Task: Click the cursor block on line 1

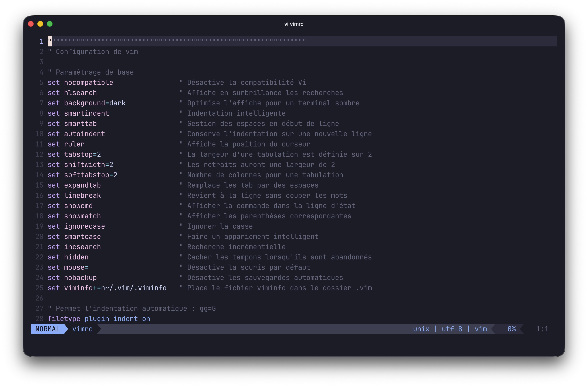Action: [x=50, y=41]
